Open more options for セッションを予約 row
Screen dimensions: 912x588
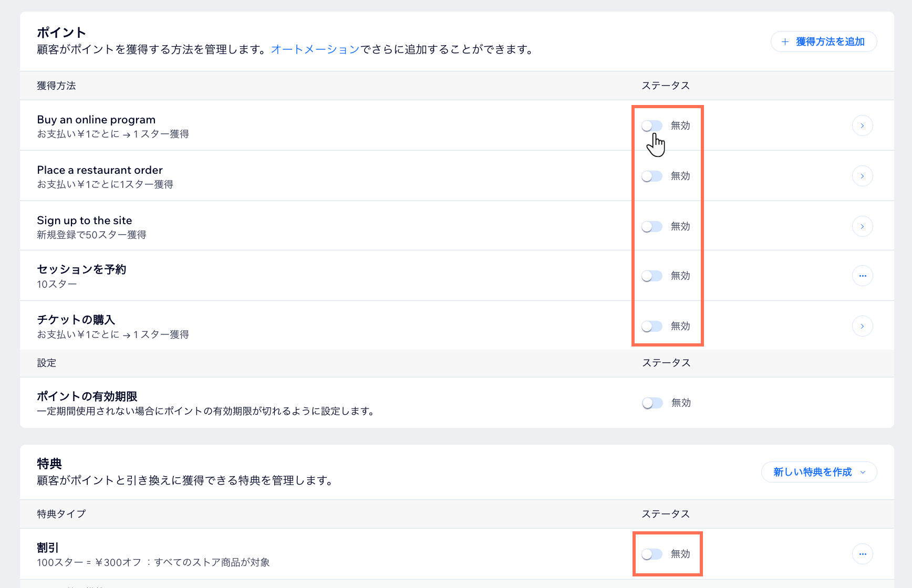click(862, 276)
